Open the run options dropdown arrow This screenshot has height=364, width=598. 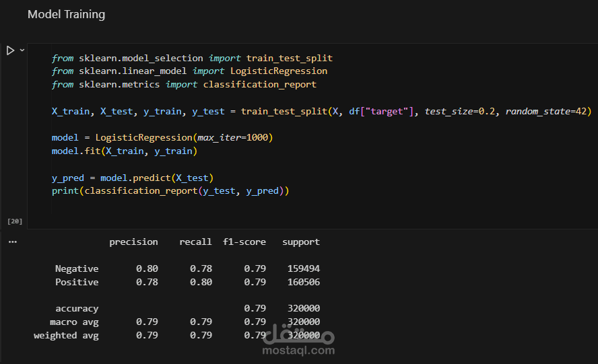pyautogui.click(x=22, y=50)
